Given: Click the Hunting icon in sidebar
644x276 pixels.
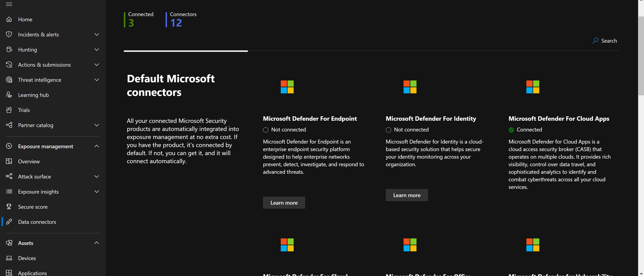Looking at the screenshot, I should (9, 50).
